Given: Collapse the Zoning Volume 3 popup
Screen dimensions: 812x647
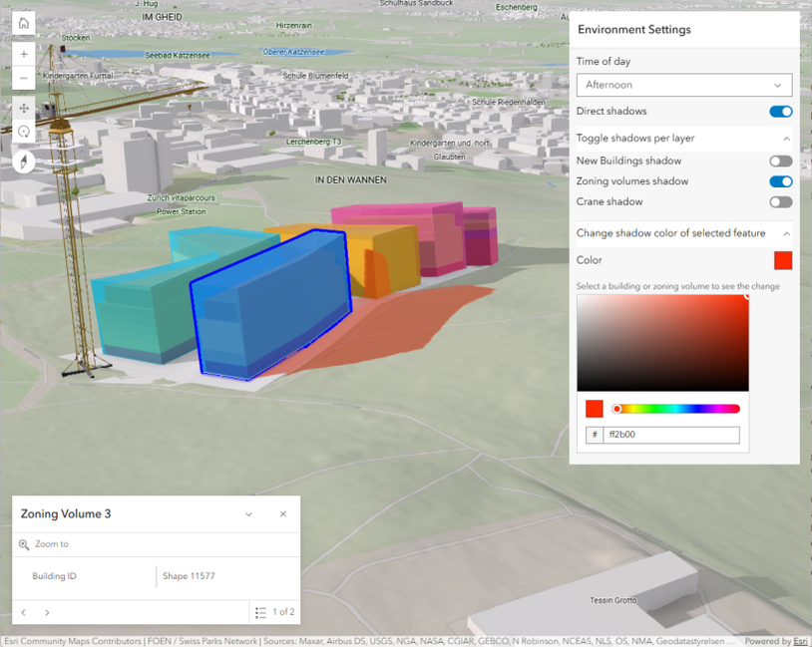Looking at the screenshot, I should 248,514.
